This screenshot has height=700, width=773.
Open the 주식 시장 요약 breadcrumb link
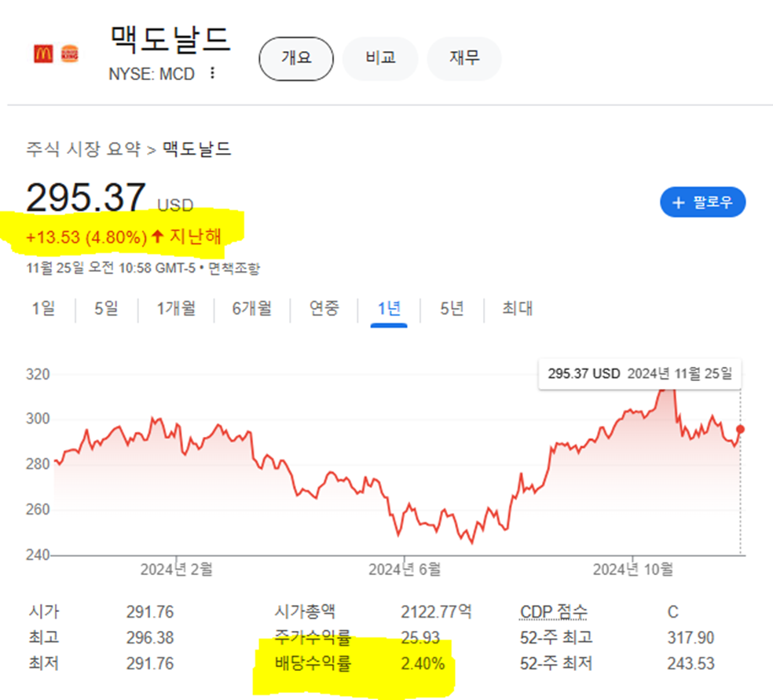(x=83, y=148)
